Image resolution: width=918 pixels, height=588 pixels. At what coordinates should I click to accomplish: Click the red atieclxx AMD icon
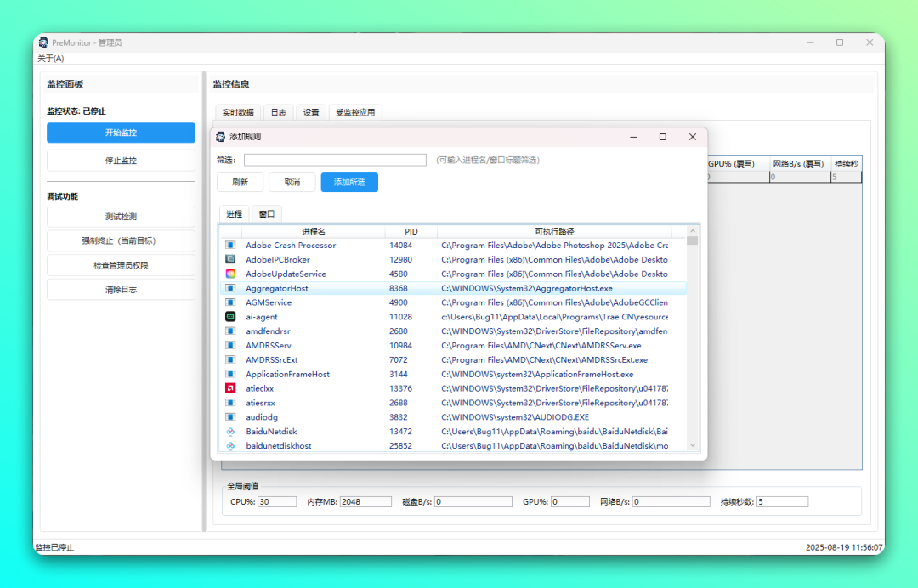click(230, 388)
